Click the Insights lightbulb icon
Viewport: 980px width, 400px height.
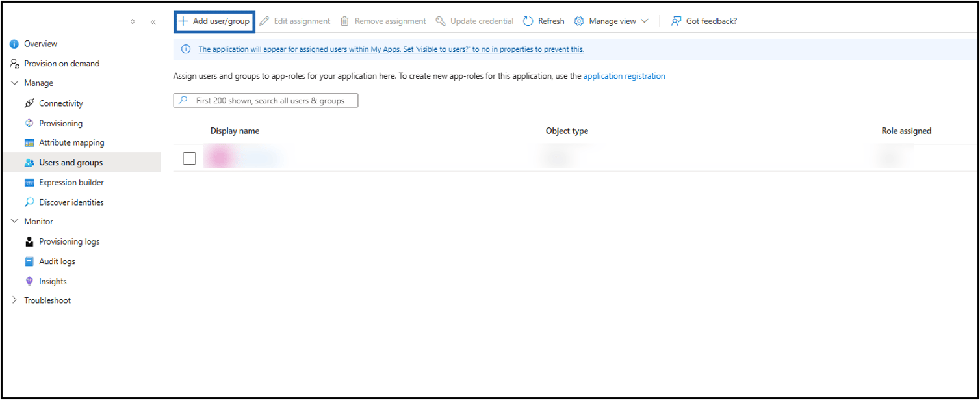pos(29,282)
